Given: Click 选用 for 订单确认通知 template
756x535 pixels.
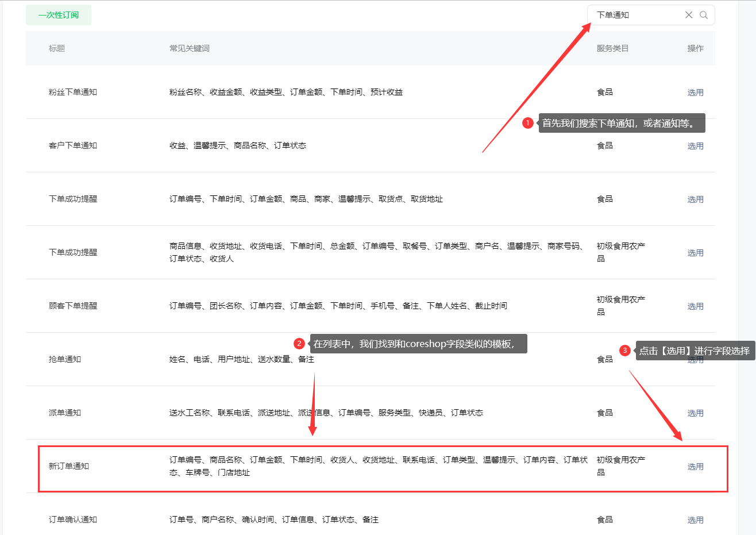Looking at the screenshot, I should (695, 520).
